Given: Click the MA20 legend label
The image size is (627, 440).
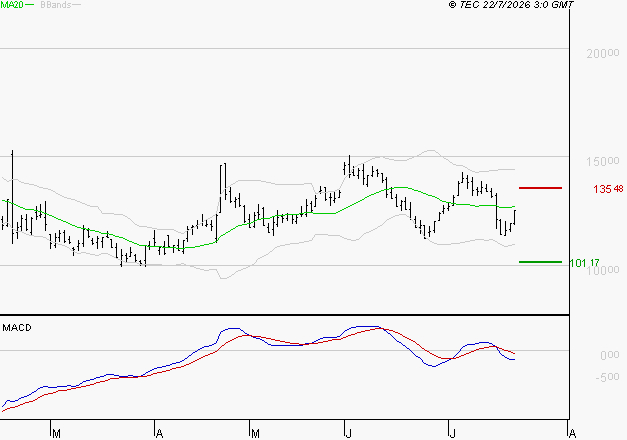Looking at the screenshot, I should click(12, 5).
